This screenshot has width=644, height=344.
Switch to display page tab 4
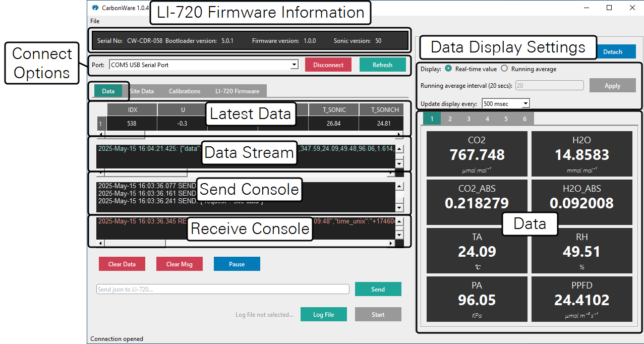(x=487, y=119)
